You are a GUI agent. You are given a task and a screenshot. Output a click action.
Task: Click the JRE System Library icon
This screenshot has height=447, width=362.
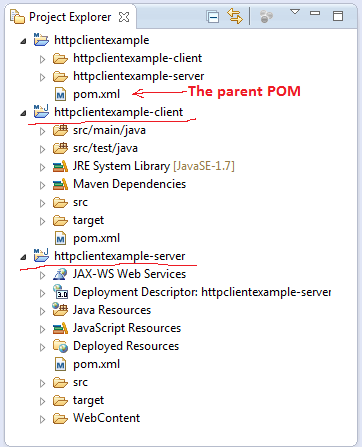[x=60, y=166]
